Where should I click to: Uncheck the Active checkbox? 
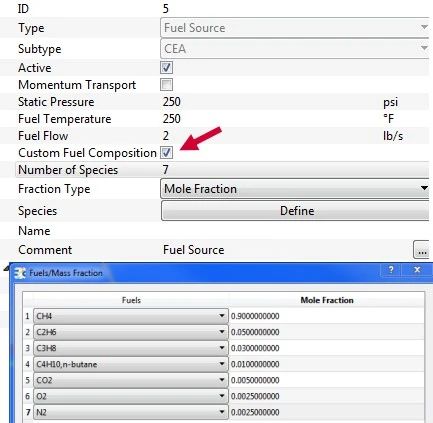click(166, 68)
